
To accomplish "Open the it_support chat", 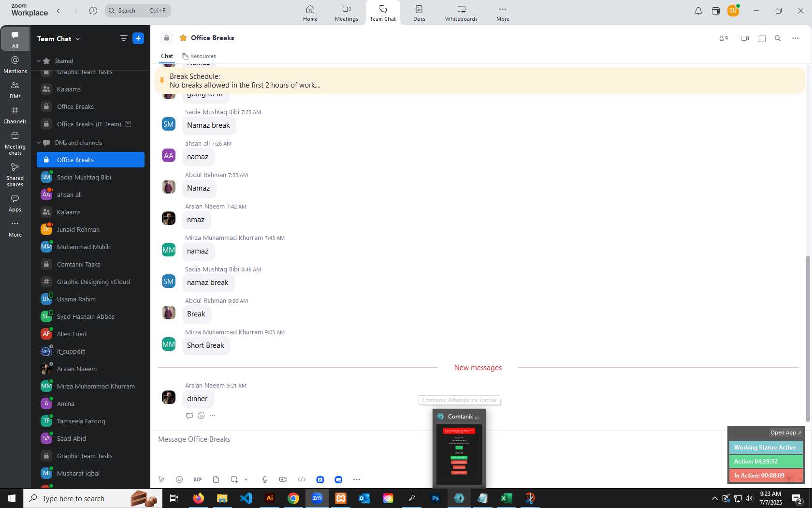I will tap(90, 351).
